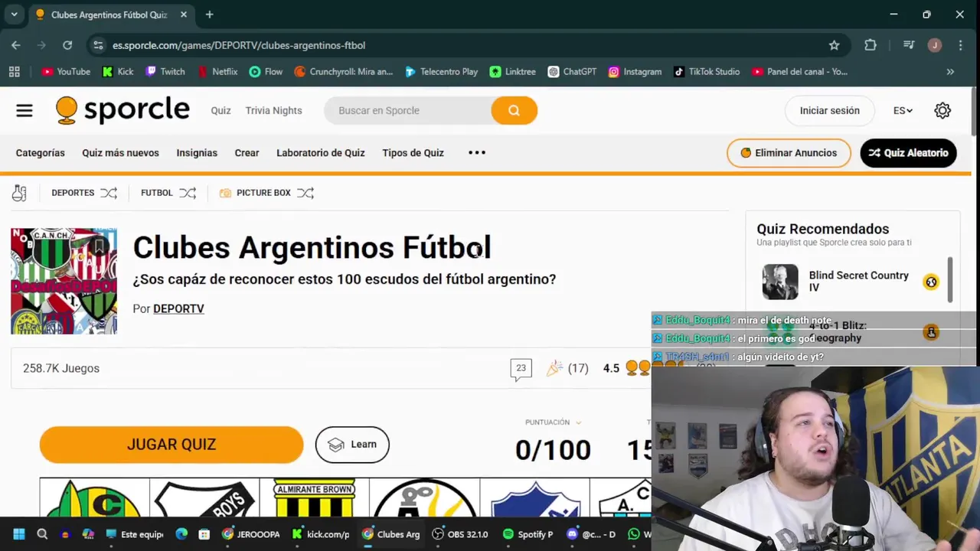Open the ES language dropdown
The image size is (980, 551).
pyautogui.click(x=903, y=110)
